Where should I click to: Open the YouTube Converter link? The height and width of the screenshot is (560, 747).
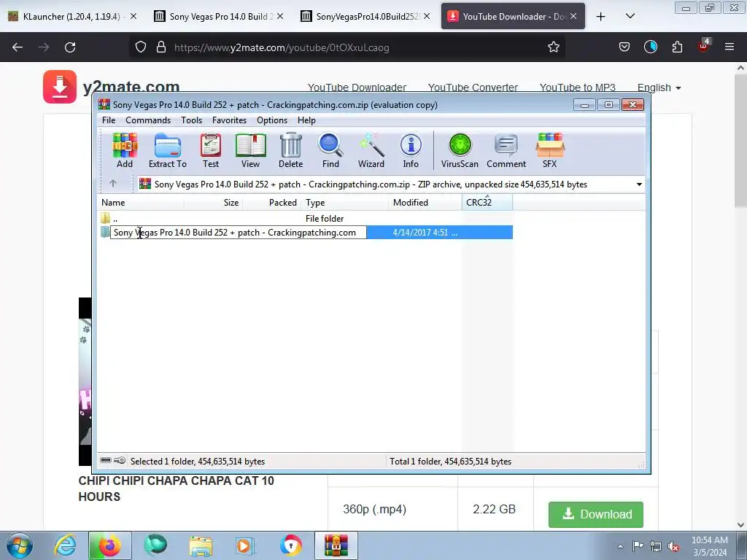[x=473, y=87]
